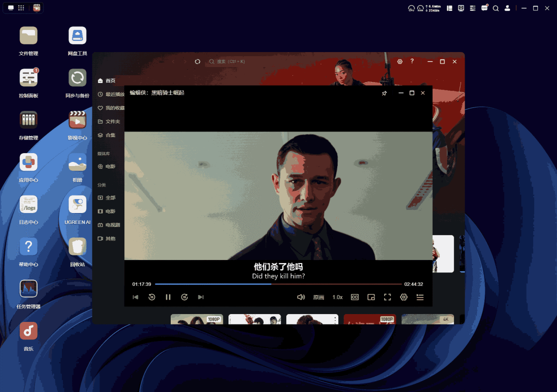557x392 pixels.
Task: Open the 相册 desktop app
Action: pyautogui.click(x=77, y=162)
